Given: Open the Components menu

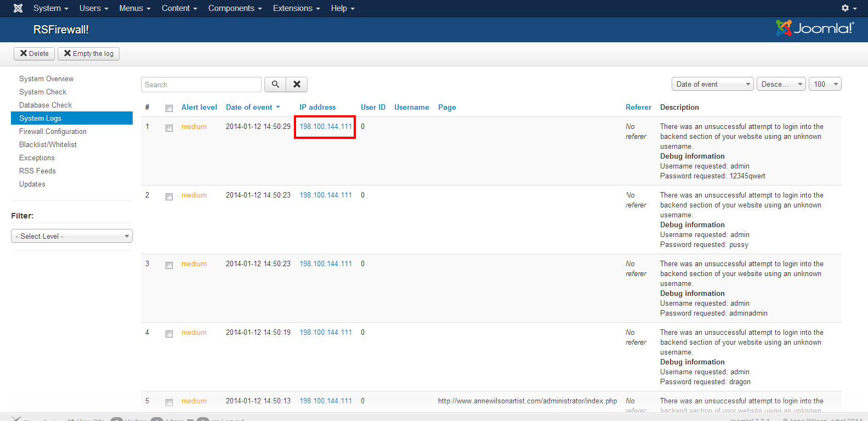Looking at the screenshot, I should point(235,8).
